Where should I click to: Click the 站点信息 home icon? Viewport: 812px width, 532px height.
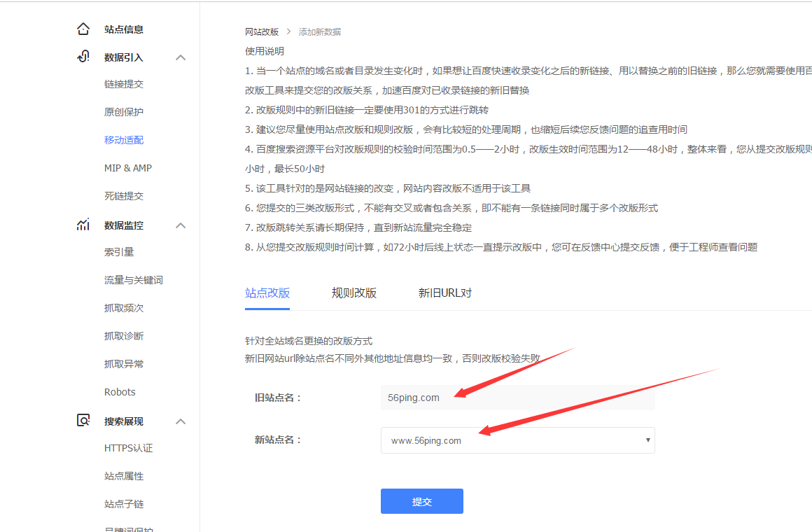(x=83, y=29)
